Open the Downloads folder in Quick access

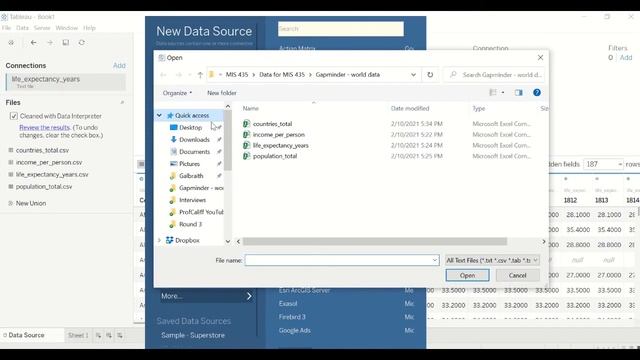(194, 140)
